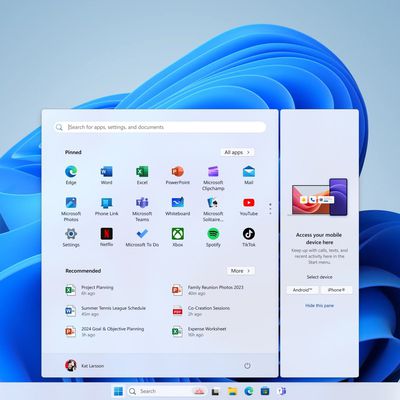The height and width of the screenshot is (400, 400).
Task: Open Microsoft To Do
Action: coord(142,237)
